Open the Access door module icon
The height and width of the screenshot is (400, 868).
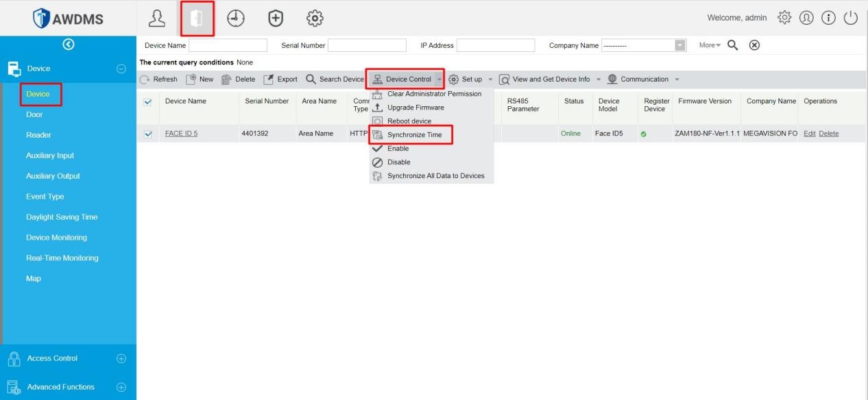pos(197,18)
